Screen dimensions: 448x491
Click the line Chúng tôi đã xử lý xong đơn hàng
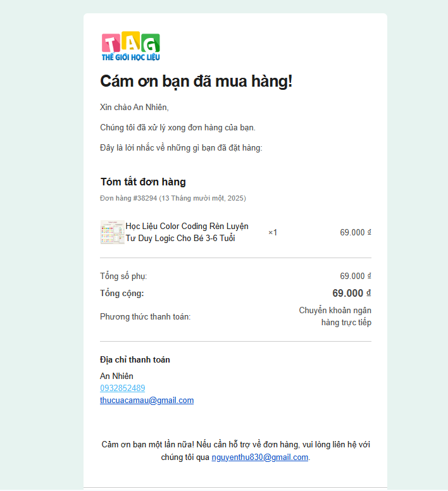click(x=178, y=127)
